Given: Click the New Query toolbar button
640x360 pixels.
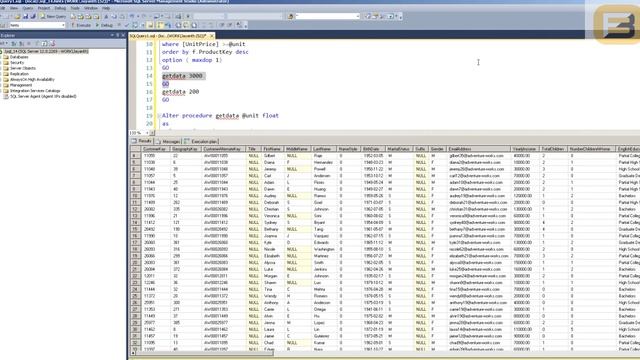Looking at the screenshot, I should tap(53, 16).
